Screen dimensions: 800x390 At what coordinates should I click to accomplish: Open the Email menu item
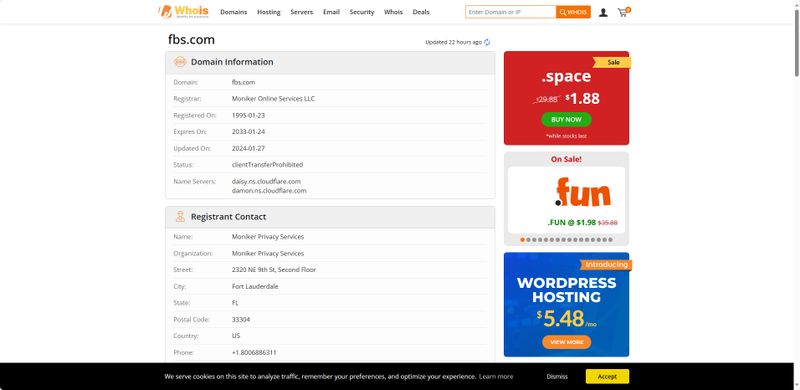pos(331,12)
